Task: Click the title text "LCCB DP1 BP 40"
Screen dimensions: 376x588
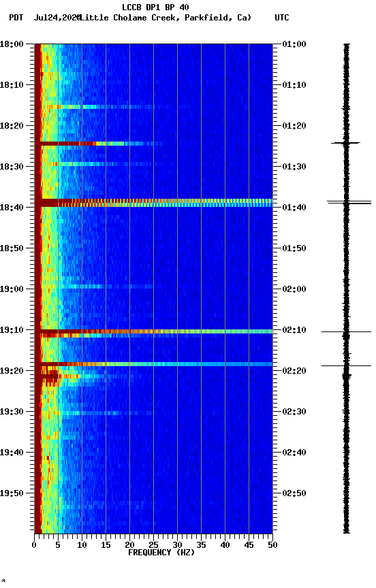Action: [155, 7]
